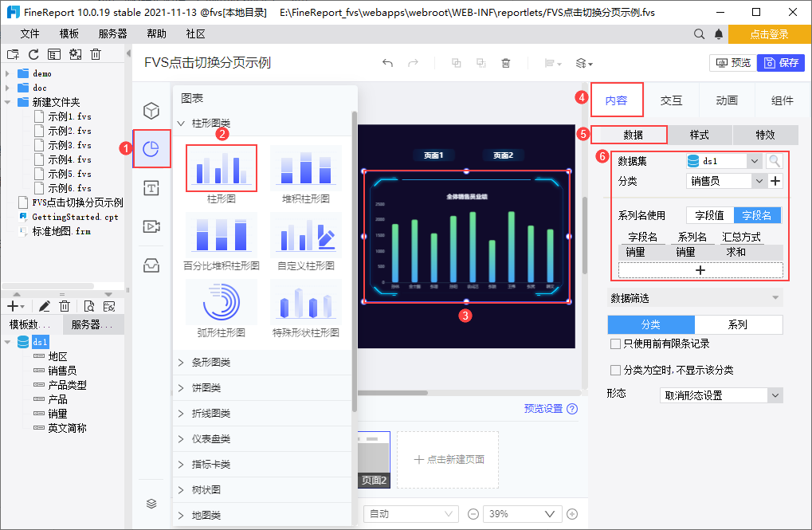Viewport: 812px width, 530px height.
Task: Open the 自动 fit mode dropdown
Action: point(411,514)
